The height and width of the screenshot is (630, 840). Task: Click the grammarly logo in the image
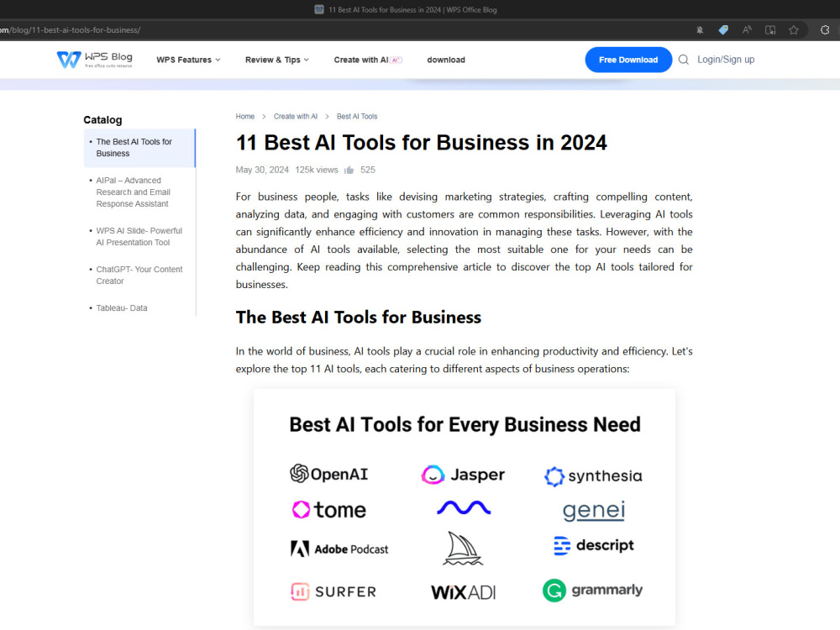592,591
